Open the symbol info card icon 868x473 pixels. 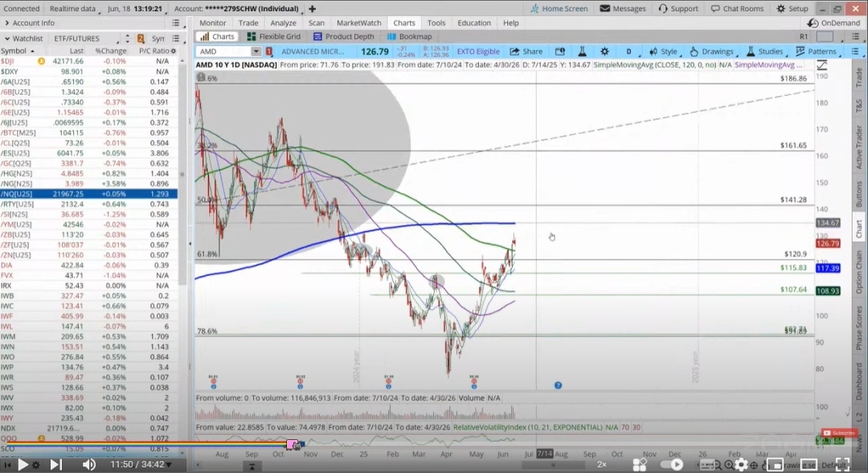tap(560, 51)
